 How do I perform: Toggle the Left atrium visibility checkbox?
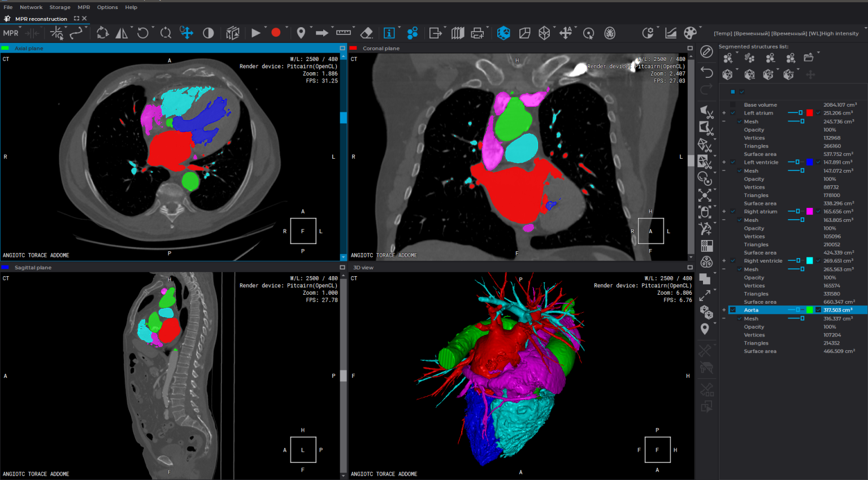733,113
